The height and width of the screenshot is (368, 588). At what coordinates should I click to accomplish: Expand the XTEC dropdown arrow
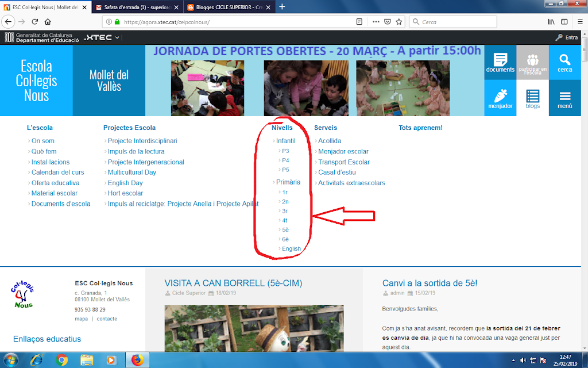(118, 38)
